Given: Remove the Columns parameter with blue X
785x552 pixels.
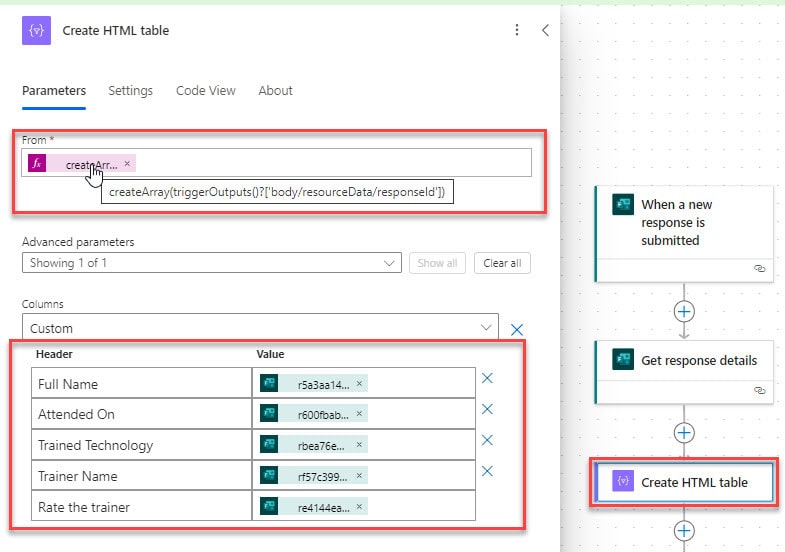Looking at the screenshot, I should click(x=517, y=330).
